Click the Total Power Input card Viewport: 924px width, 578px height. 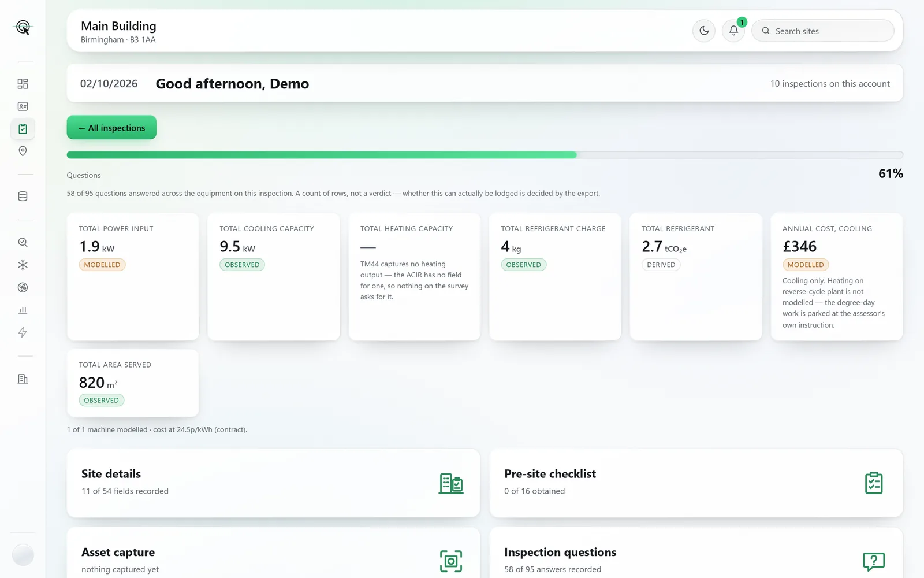click(133, 277)
